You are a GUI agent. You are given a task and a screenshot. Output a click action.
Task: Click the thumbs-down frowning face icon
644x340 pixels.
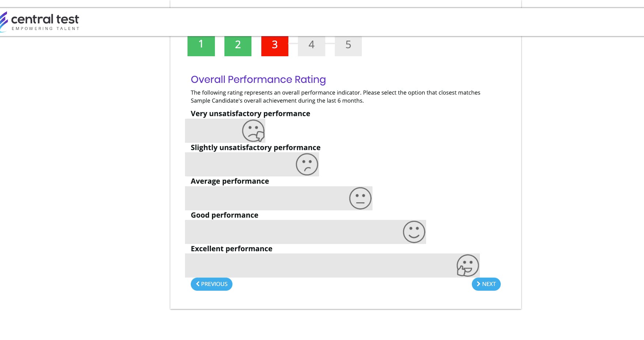click(x=253, y=131)
